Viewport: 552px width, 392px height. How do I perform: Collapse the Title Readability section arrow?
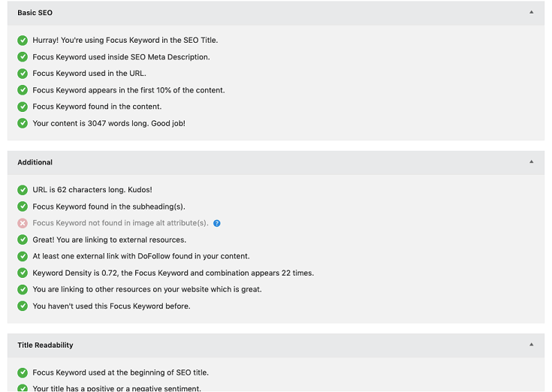pos(531,345)
